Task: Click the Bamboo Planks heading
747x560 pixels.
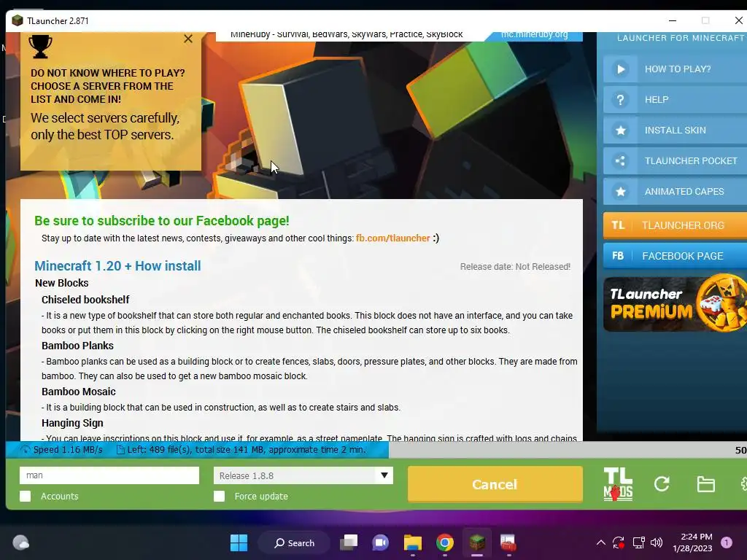Action: coord(77,346)
